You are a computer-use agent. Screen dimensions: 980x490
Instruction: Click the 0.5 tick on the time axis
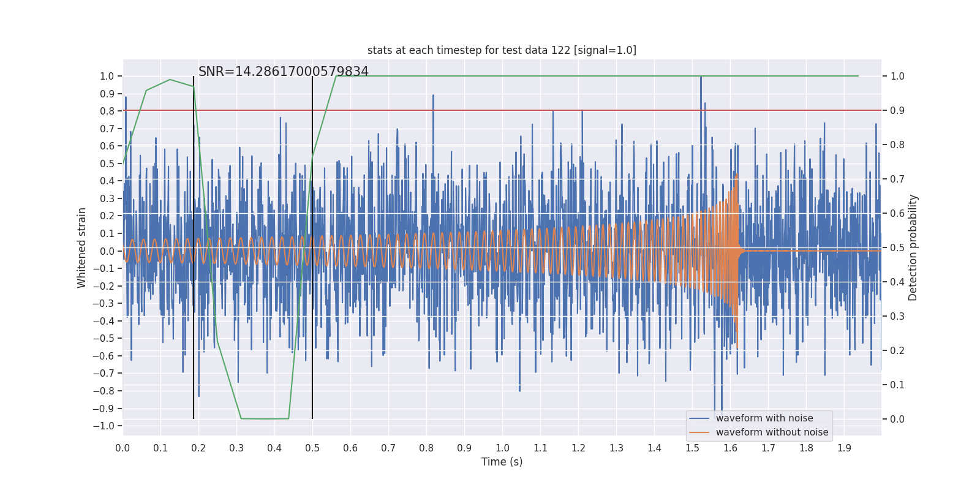pos(312,448)
